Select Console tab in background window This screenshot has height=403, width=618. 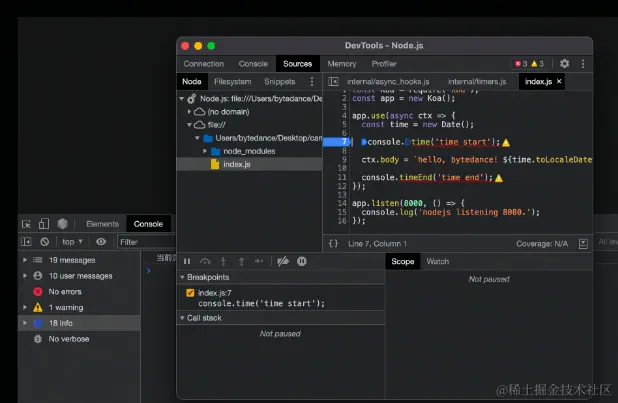tap(148, 224)
